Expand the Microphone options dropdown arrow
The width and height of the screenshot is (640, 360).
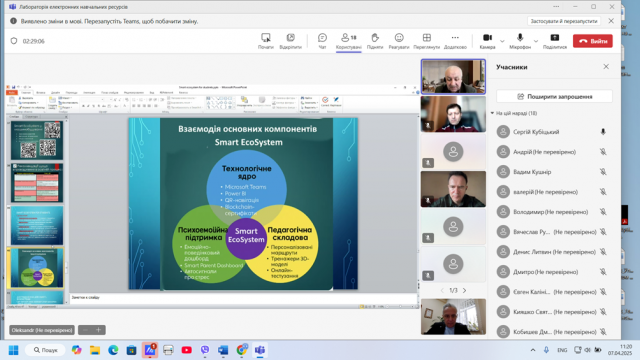536,41
